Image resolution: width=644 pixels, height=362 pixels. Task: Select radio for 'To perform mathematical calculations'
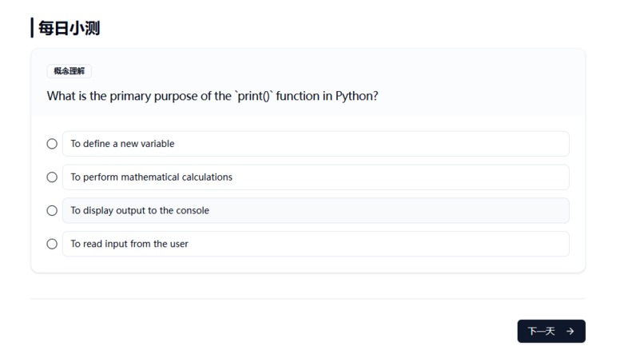(x=52, y=177)
